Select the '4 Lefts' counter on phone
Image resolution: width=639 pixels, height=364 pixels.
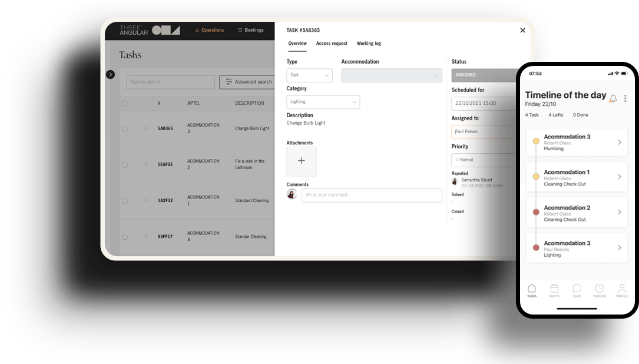pyautogui.click(x=556, y=115)
